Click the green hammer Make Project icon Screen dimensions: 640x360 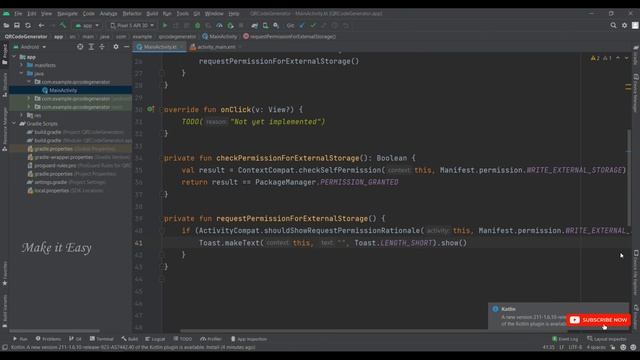63,25
